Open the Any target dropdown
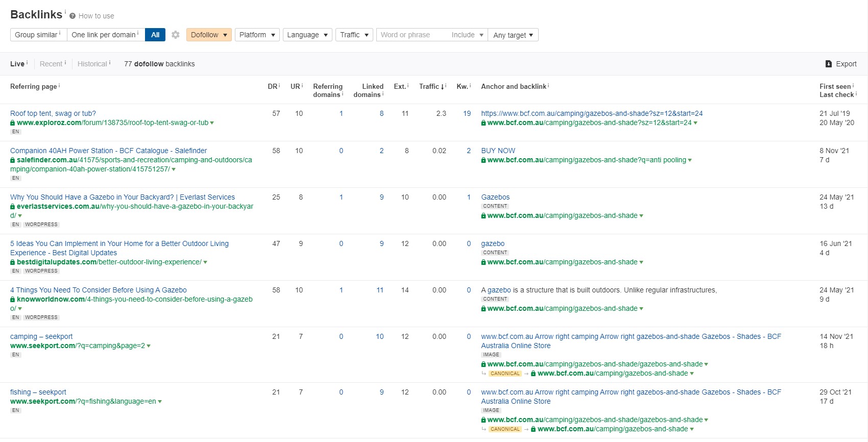Screen dimensions: 868x442 (x=513, y=35)
